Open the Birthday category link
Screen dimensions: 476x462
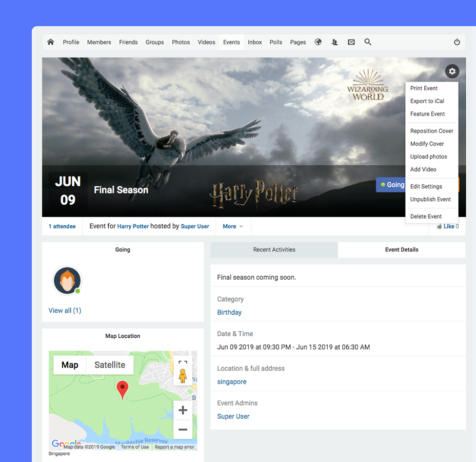click(x=229, y=312)
